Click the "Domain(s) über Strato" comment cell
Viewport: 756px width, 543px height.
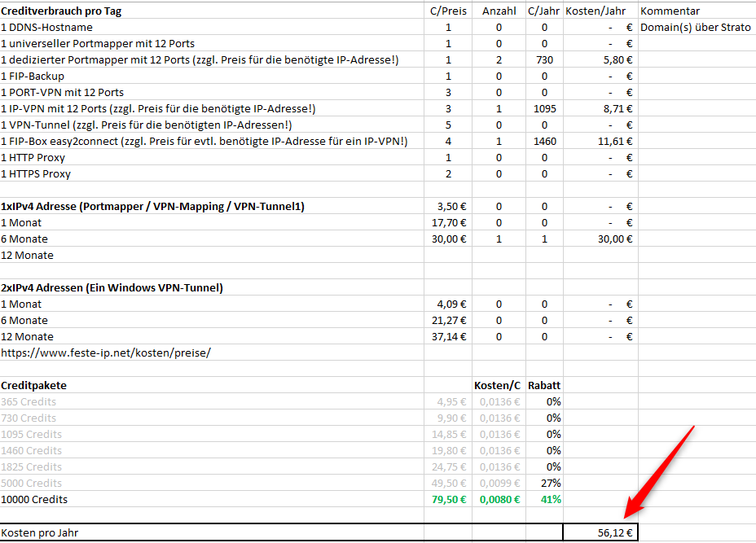pos(696,27)
